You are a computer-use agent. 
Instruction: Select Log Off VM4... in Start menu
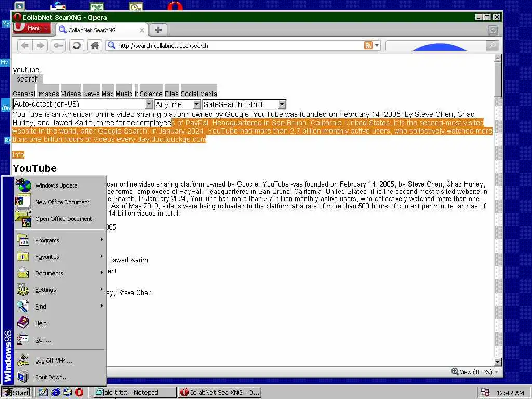60,361
